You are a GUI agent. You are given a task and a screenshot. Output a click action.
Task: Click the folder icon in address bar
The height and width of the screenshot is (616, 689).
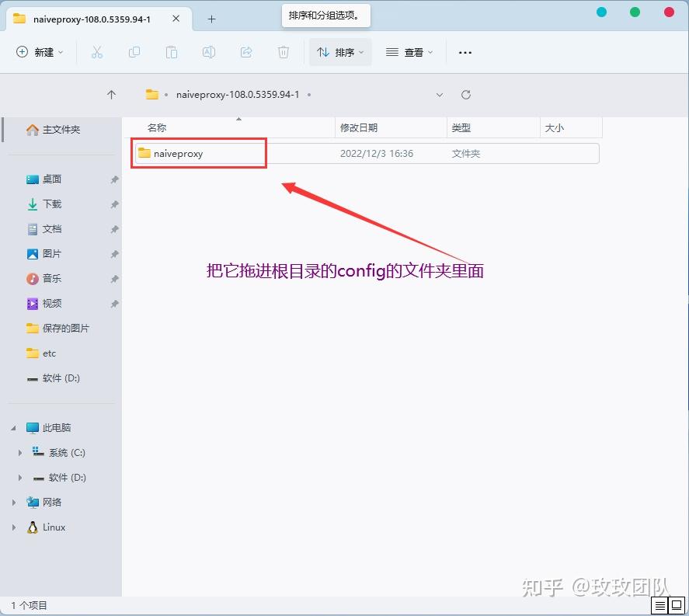point(152,95)
